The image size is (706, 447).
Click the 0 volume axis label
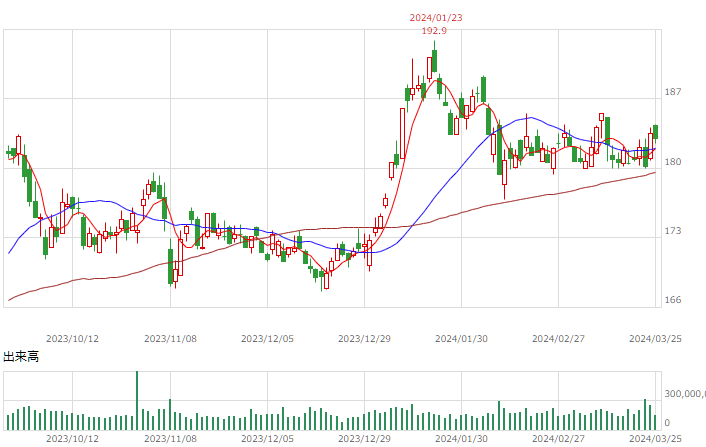(667, 423)
